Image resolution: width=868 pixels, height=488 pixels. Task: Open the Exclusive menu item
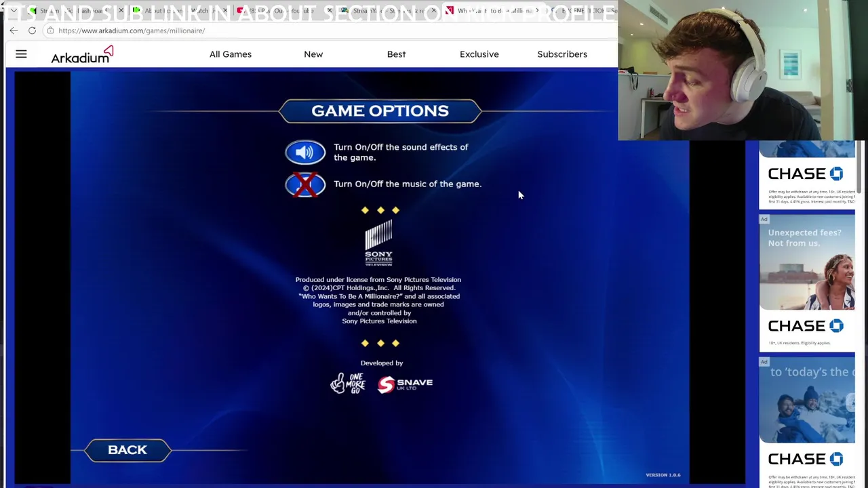tap(479, 54)
